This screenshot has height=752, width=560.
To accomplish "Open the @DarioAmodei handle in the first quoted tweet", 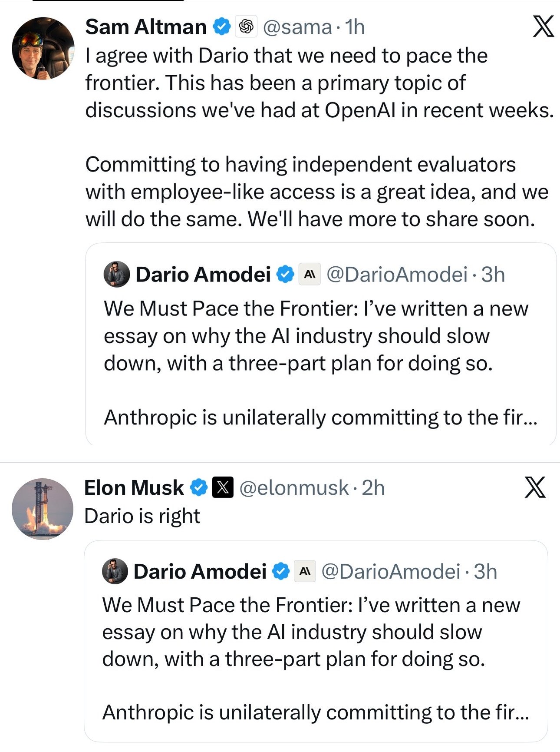I will tap(397, 275).
